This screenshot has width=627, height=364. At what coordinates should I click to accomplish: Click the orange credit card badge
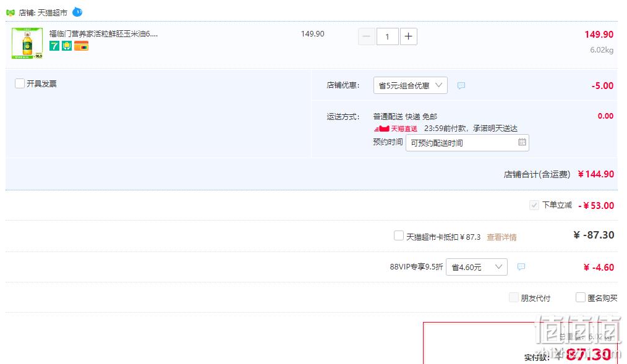[x=81, y=46]
